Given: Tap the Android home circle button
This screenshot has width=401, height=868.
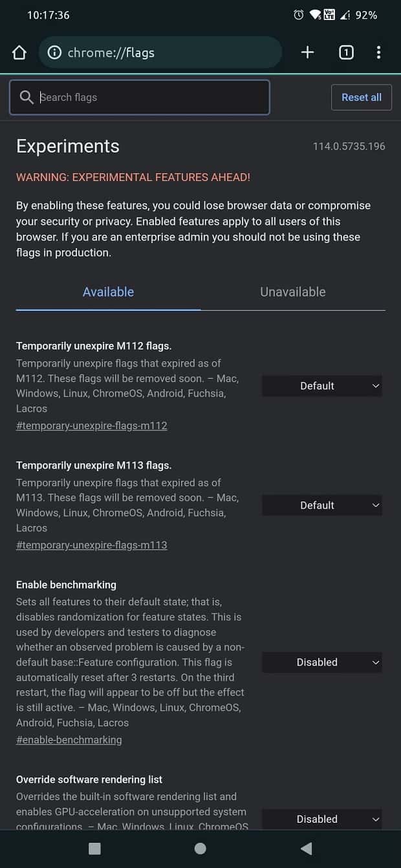Looking at the screenshot, I should [200, 848].
